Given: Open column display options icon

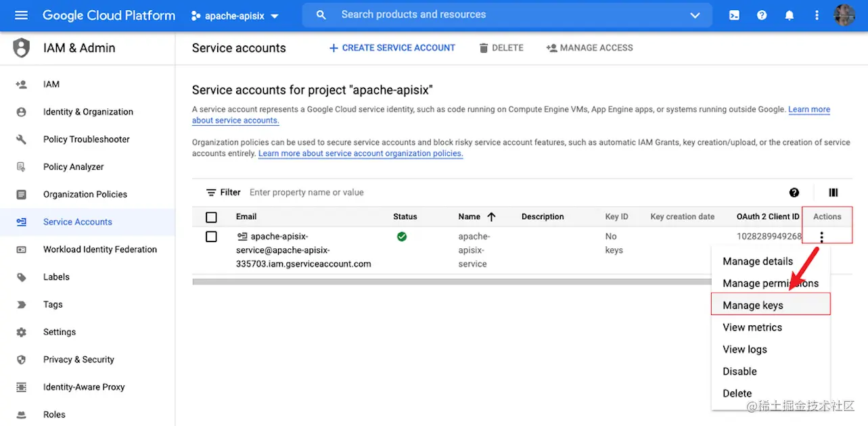Looking at the screenshot, I should [833, 193].
